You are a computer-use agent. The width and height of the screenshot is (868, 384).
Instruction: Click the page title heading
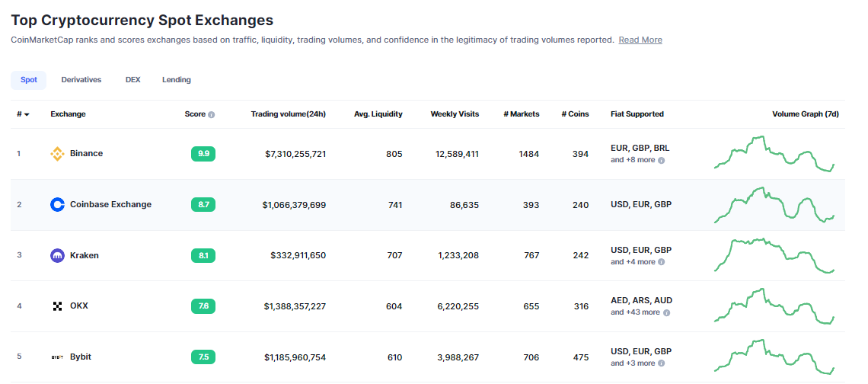pyautogui.click(x=142, y=21)
